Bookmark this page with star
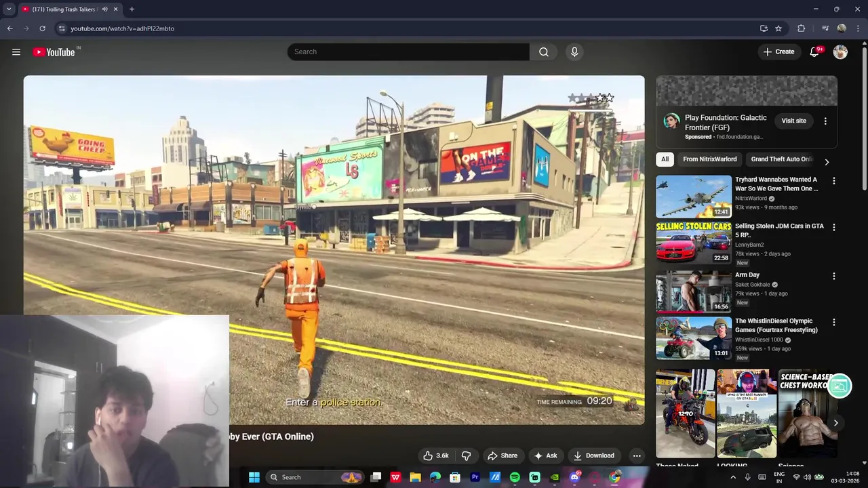 (778, 28)
